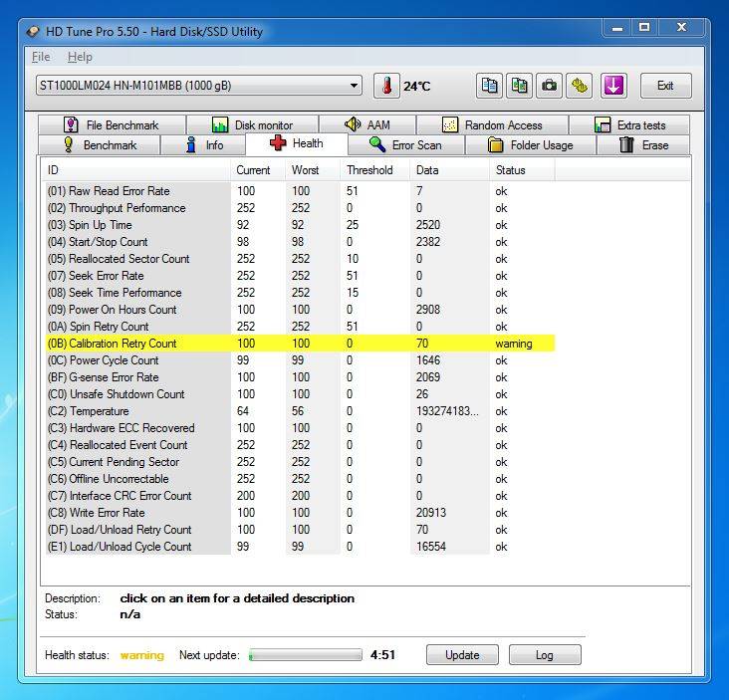Switch to Disk monitor tab

[252, 125]
